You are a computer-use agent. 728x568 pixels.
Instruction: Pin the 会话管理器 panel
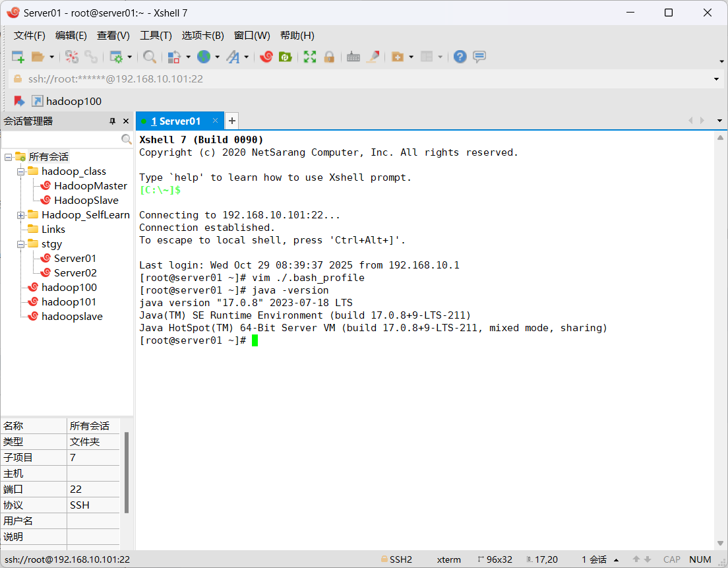112,121
